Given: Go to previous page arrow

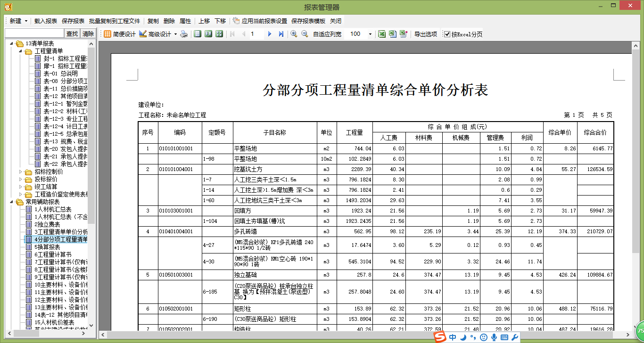Looking at the screenshot, I should (243, 34).
